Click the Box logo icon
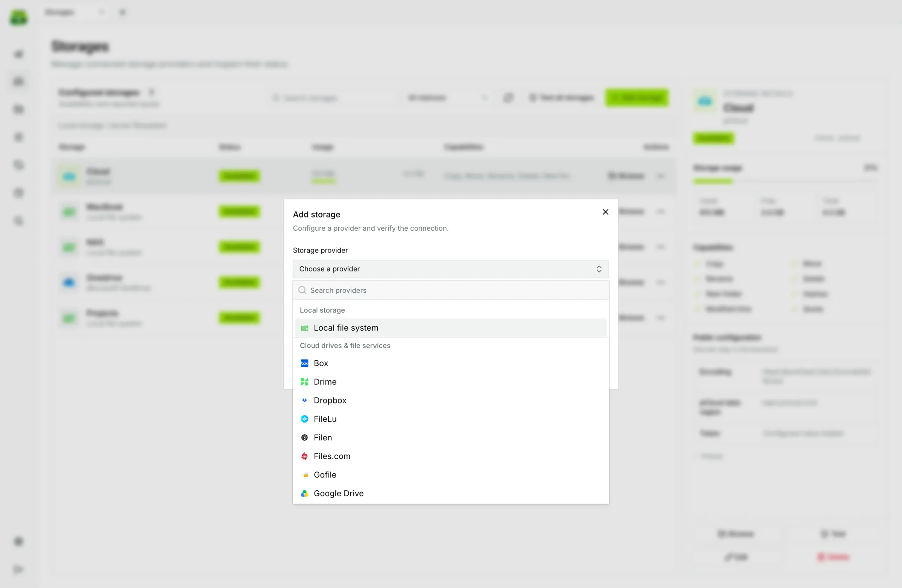 (304, 363)
